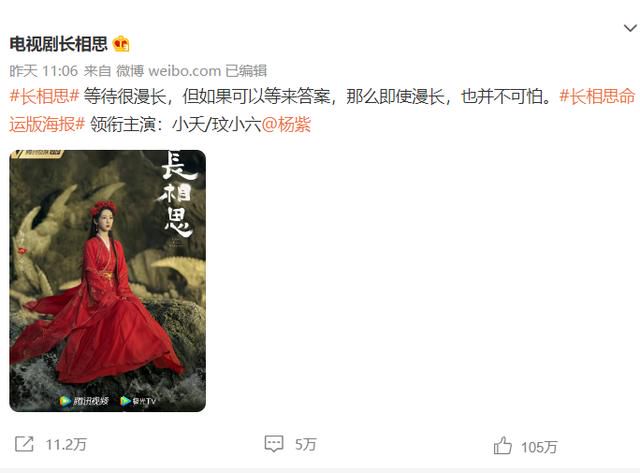The height and width of the screenshot is (473, 640).
Task: Click the 腾讯视频 logo on the poster
Action: [84, 401]
